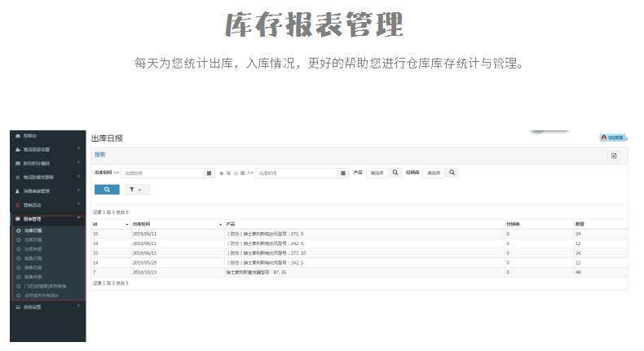Click Id cell 7 in the table
This screenshot has width=644, height=351.
[x=94, y=273]
